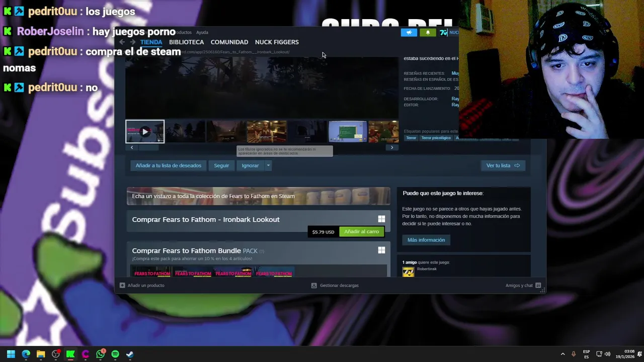Click the Steam taskbar icon
This screenshot has height=362, width=644.
pos(130,354)
